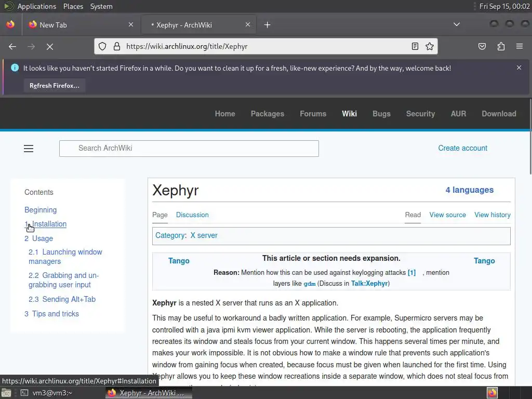Open the Forums navigation link
This screenshot has height=399, width=532.
[x=313, y=114]
